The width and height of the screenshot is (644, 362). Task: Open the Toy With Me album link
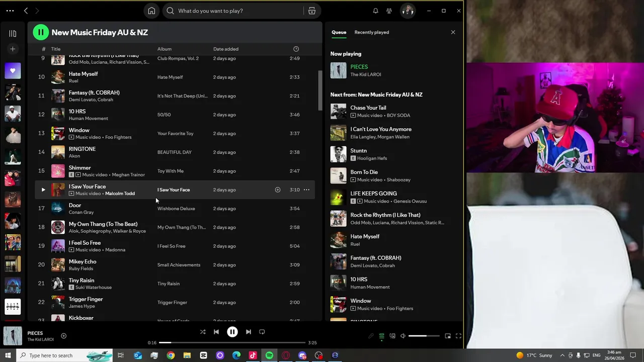coord(171,171)
